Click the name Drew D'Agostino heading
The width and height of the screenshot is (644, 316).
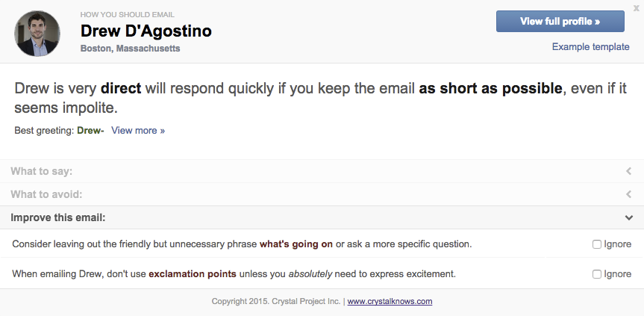pyautogui.click(x=146, y=31)
